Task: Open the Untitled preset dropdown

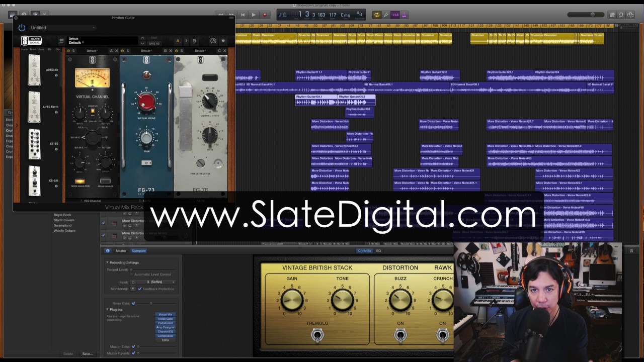Action: [63, 28]
